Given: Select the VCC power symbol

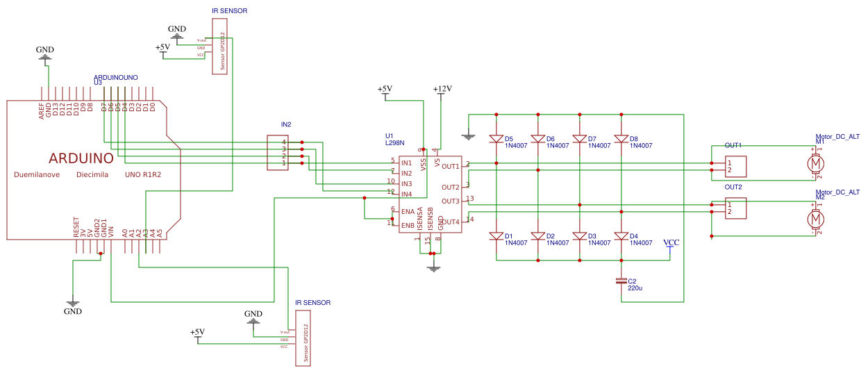Looking at the screenshot, I should 671,244.
